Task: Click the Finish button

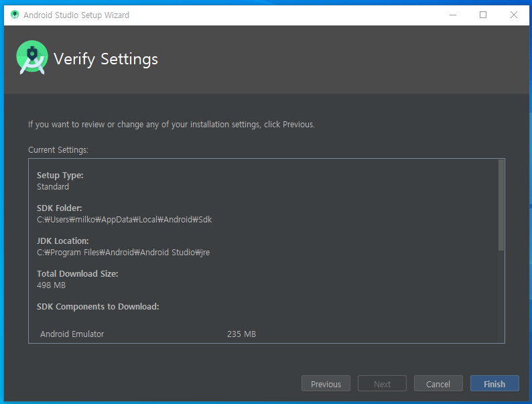Action: coord(494,383)
